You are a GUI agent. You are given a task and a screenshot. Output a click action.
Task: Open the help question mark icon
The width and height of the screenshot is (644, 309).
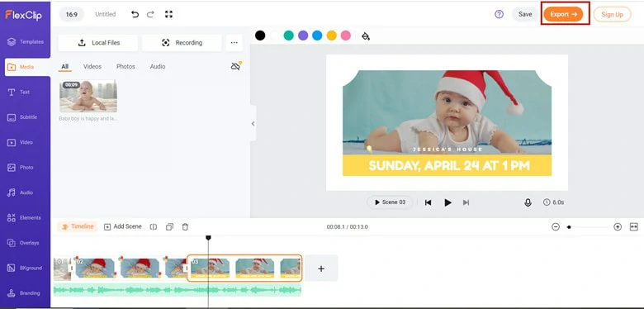tap(499, 14)
